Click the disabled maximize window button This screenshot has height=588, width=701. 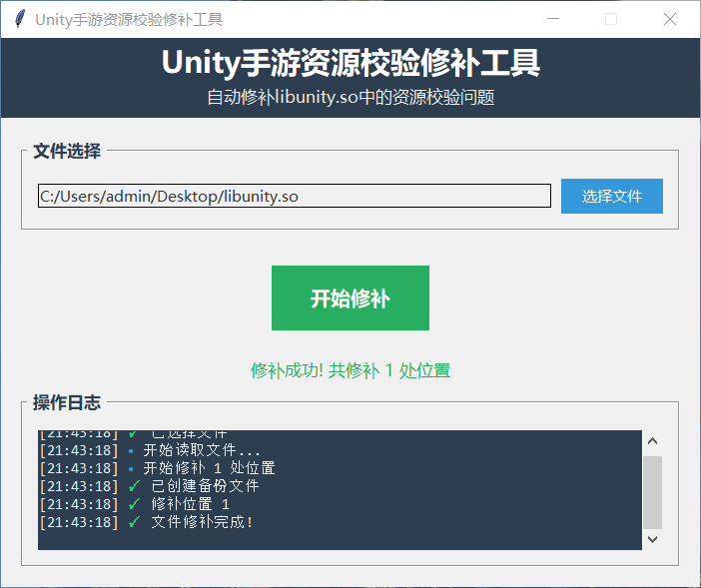click(611, 19)
